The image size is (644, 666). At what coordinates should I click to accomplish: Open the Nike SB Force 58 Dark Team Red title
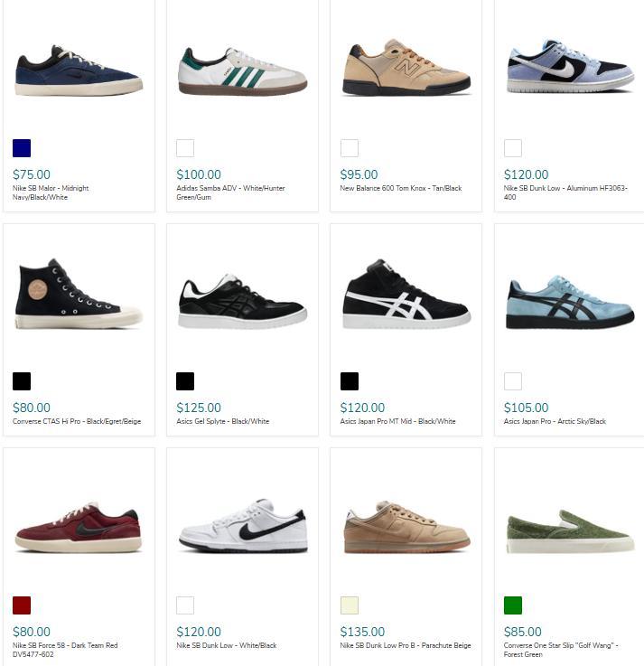(x=65, y=650)
